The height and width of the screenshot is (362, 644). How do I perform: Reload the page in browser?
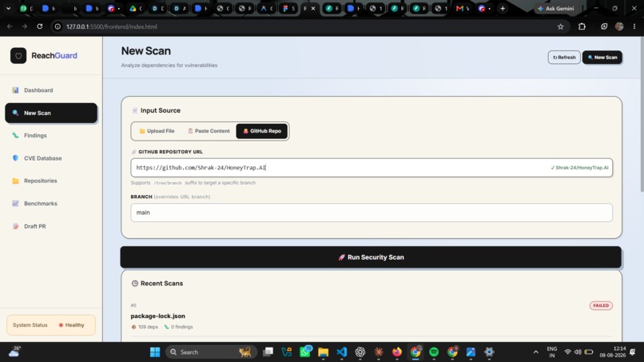39,26
